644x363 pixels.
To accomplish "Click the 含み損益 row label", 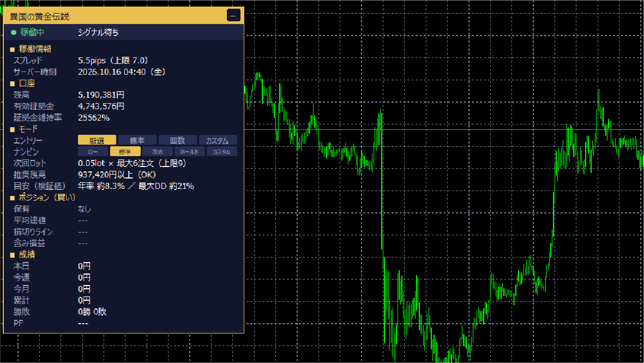I will 29,243.
